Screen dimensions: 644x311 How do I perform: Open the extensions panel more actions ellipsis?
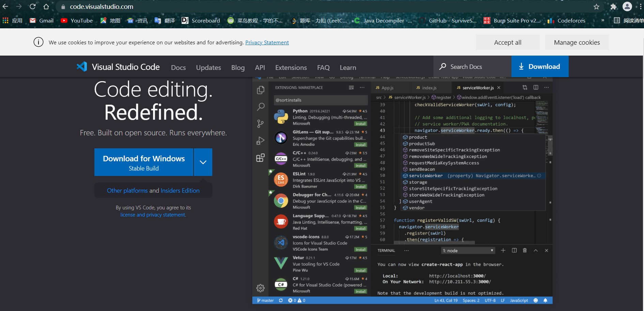[x=362, y=88]
